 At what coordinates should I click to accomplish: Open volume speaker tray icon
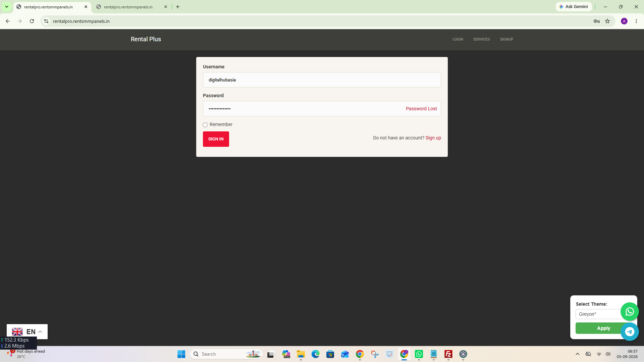point(608,354)
